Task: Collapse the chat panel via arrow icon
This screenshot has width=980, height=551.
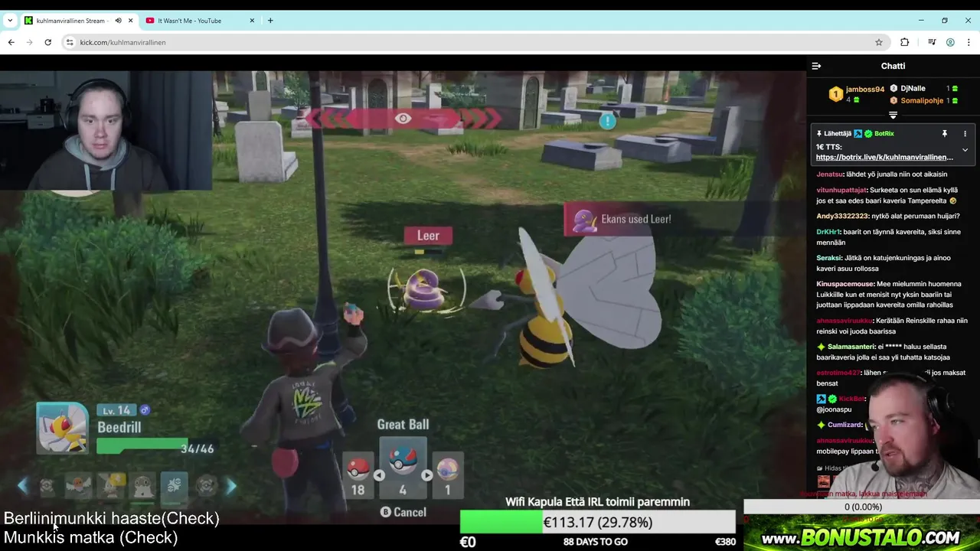Action: click(816, 66)
